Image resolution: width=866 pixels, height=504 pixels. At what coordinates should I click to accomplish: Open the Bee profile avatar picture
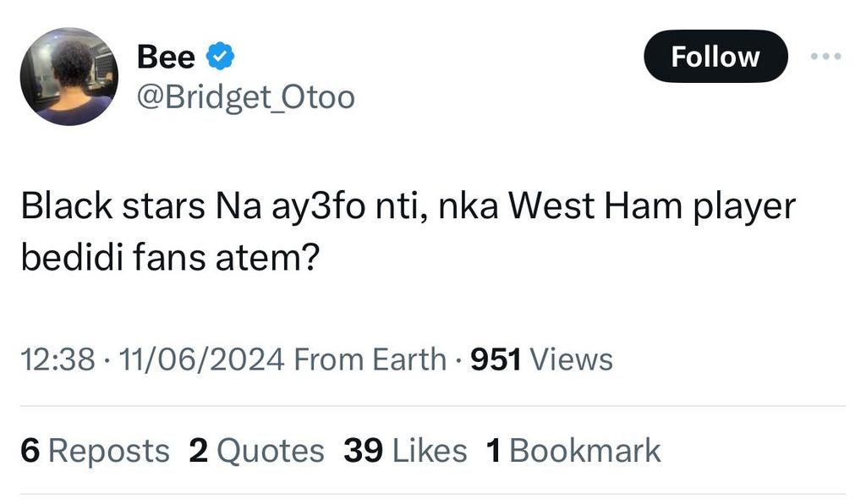coord(69,76)
